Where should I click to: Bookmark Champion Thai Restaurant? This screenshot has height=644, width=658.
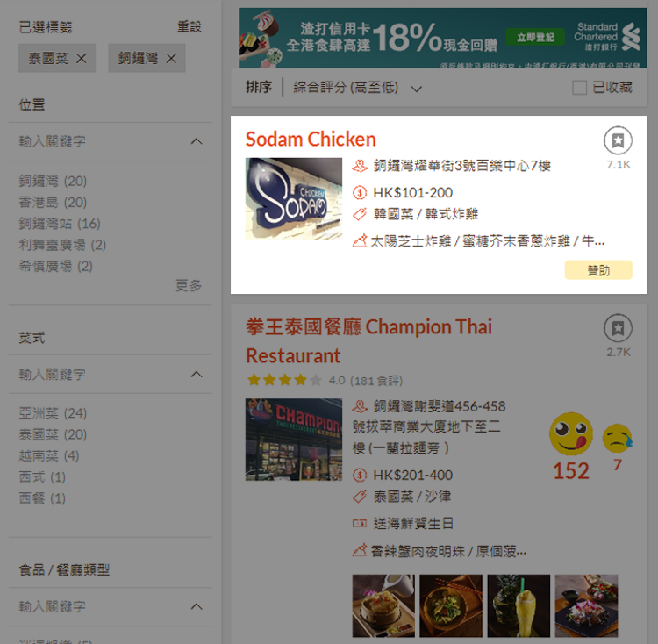pyautogui.click(x=618, y=328)
